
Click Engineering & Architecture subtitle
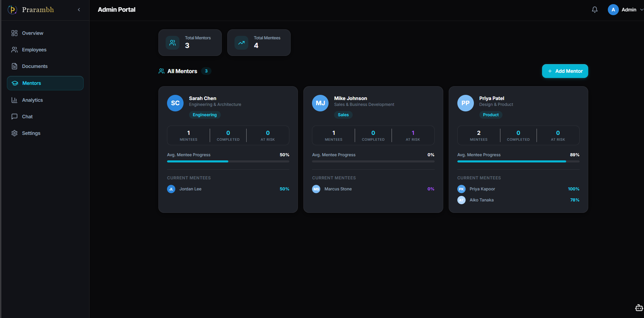215,105
